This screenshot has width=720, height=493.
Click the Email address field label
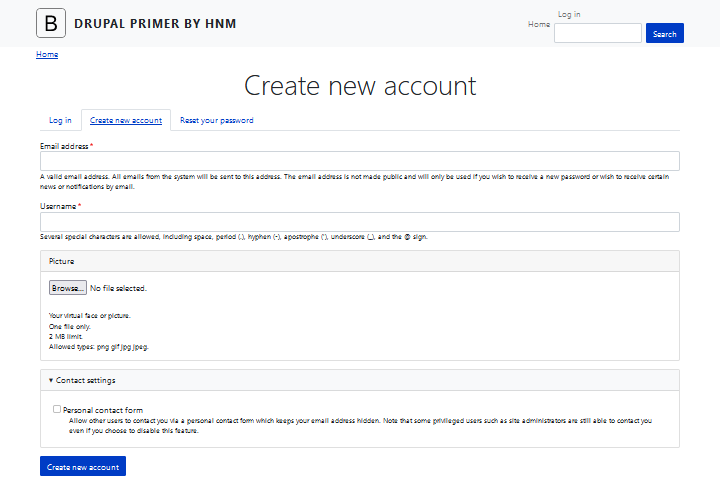[x=64, y=146]
